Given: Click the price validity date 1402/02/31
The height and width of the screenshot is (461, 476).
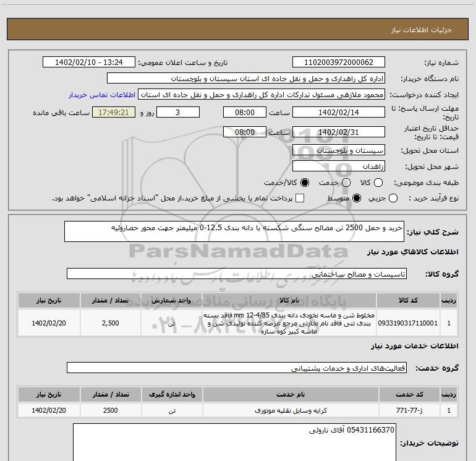Looking at the screenshot, I should 339,132.
